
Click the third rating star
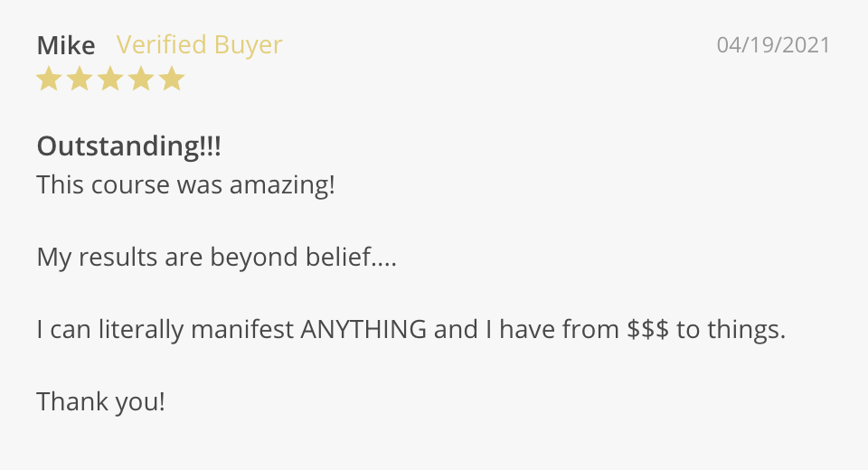click(110, 80)
